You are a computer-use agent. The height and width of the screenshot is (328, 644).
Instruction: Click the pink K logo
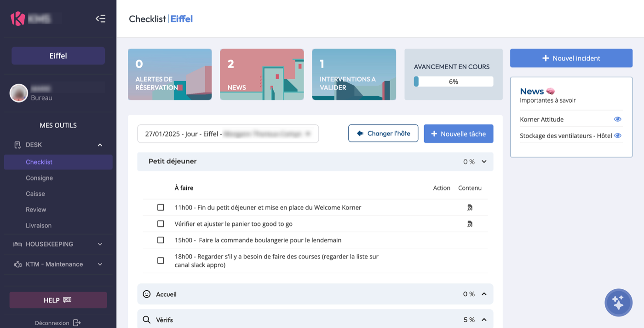[17, 18]
